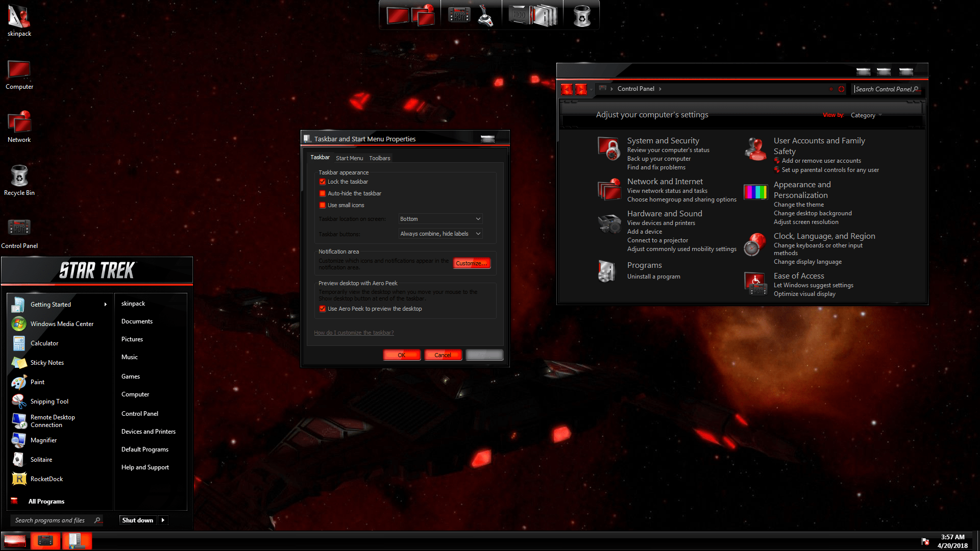Open the Clock, Language, and Region icon
Screen dimensions: 980x551
(x=754, y=245)
